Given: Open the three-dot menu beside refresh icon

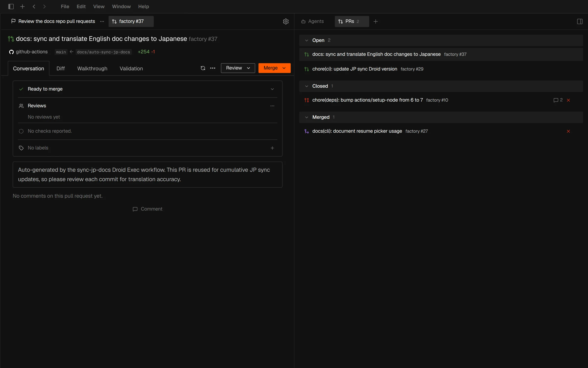Looking at the screenshot, I should (213, 68).
